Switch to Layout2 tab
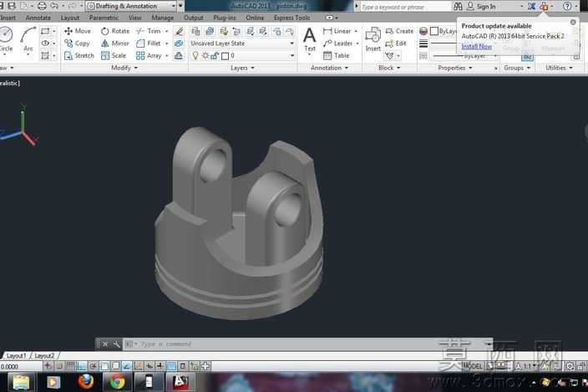 [x=44, y=355]
